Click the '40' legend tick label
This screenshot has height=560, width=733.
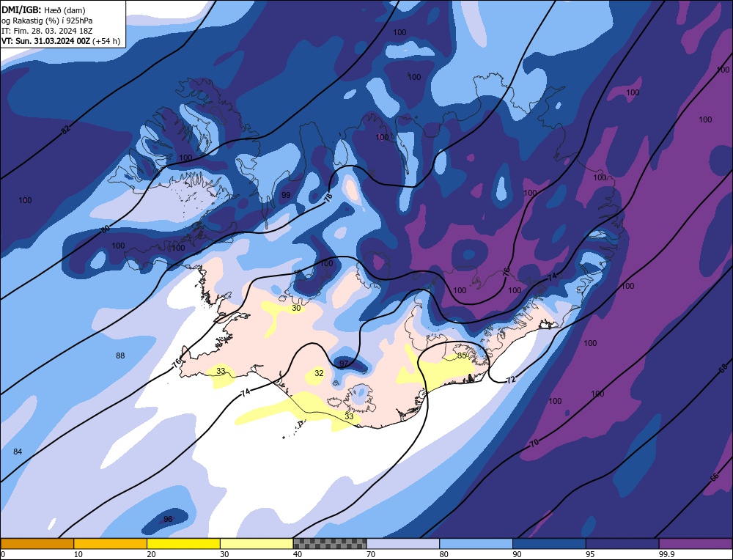pos(298,554)
